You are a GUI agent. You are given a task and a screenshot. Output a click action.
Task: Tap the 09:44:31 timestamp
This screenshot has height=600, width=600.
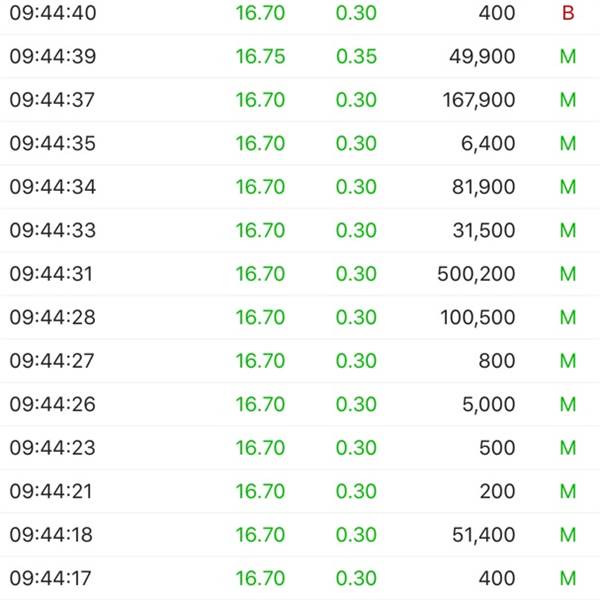[51, 274]
